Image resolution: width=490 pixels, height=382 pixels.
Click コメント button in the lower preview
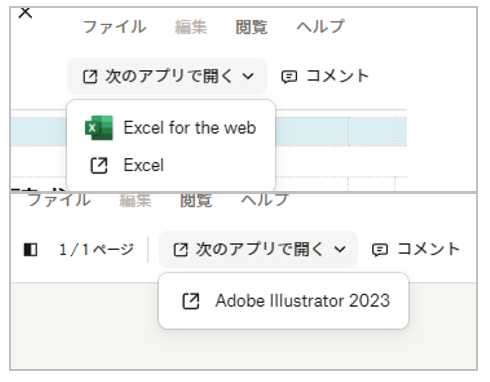416,249
